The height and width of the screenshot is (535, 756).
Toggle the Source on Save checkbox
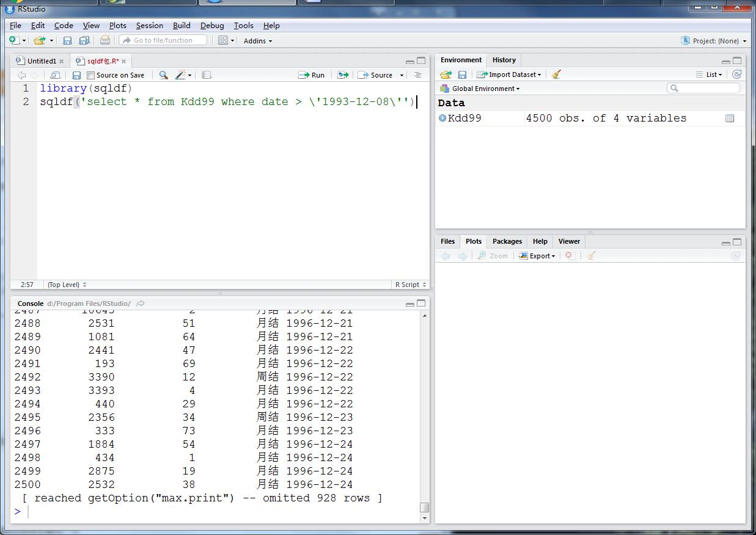[x=91, y=75]
